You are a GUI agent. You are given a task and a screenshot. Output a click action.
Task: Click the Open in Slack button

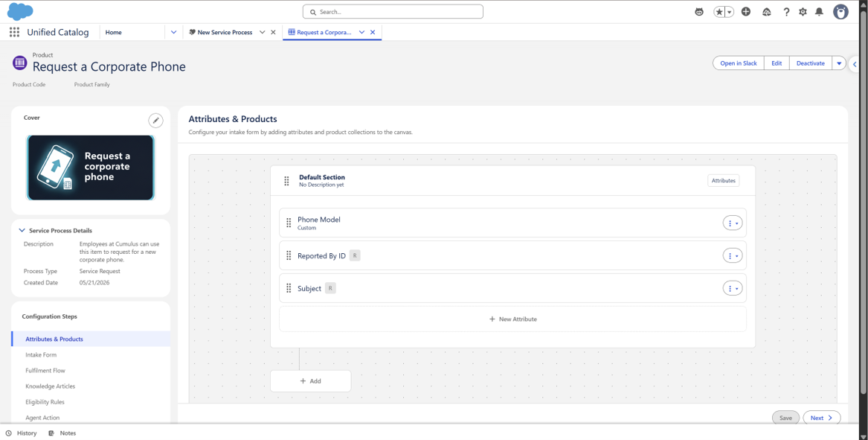(739, 63)
